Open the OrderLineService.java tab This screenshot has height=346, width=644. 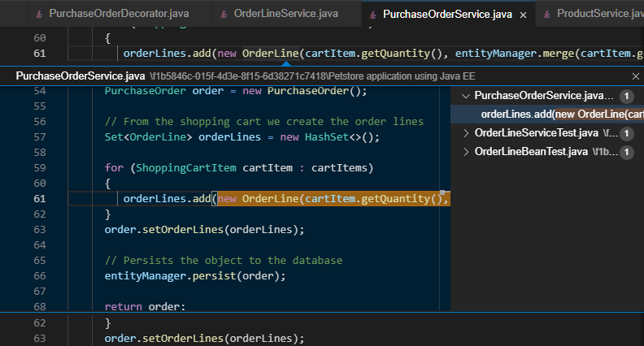pos(286,14)
